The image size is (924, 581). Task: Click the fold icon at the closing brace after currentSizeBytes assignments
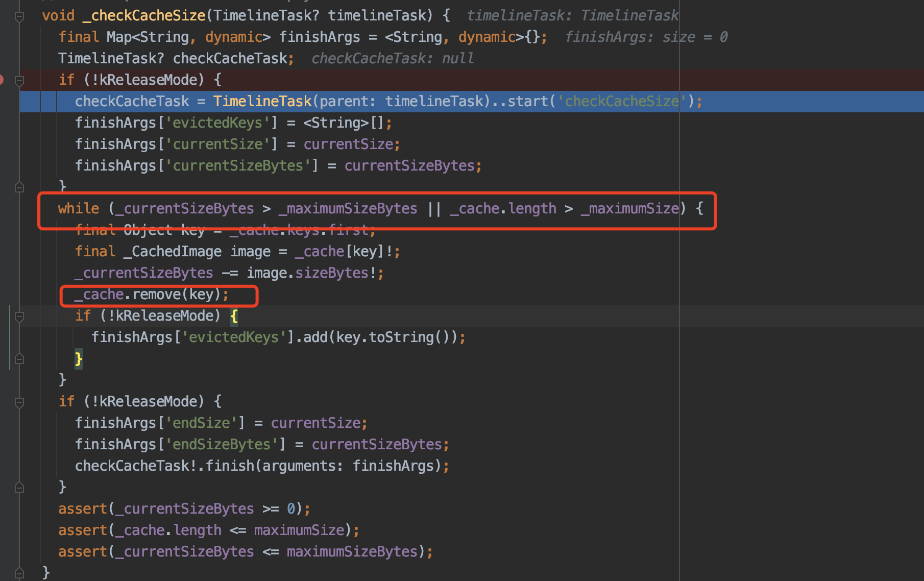coord(19,186)
